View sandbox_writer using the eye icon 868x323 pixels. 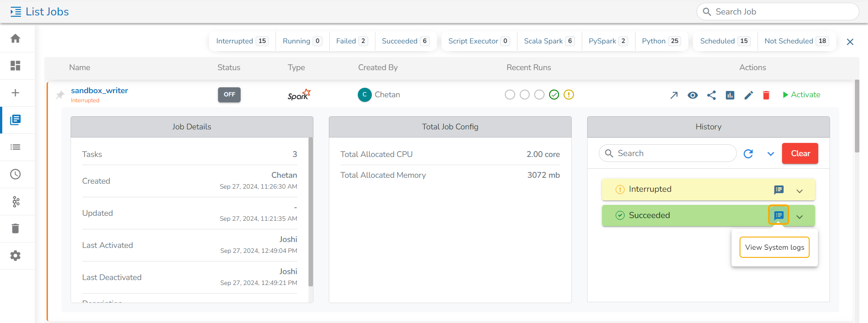pyautogui.click(x=693, y=95)
